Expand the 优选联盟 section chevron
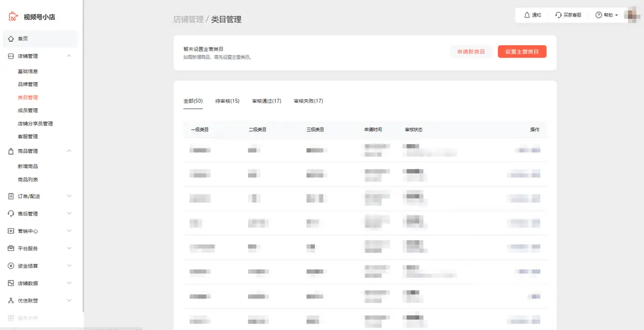 pyautogui.click(x=69, y=300)
